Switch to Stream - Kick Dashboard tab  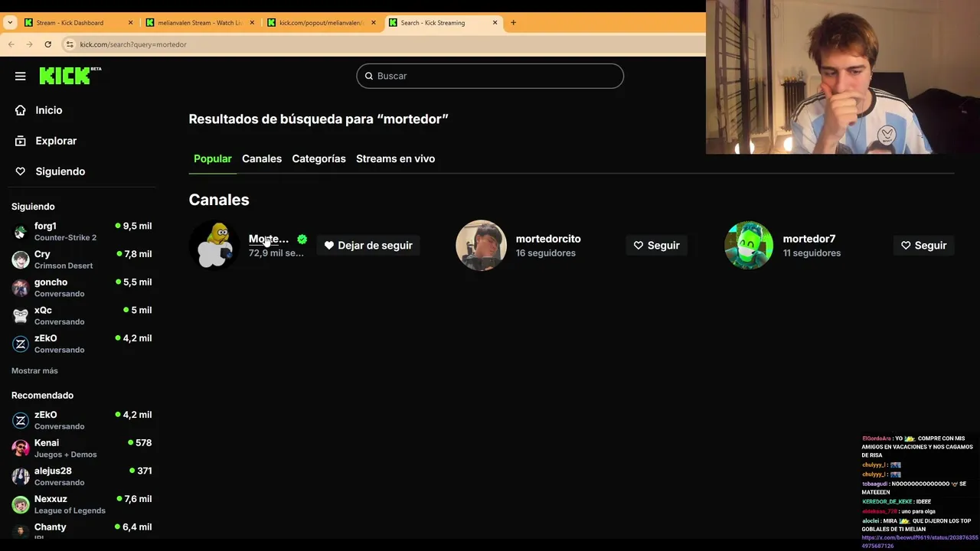(79, 22)
